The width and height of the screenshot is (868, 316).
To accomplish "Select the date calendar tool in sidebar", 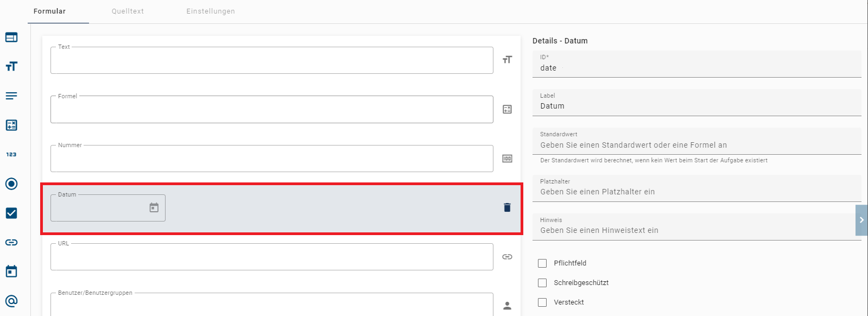I will pos(11,271).
